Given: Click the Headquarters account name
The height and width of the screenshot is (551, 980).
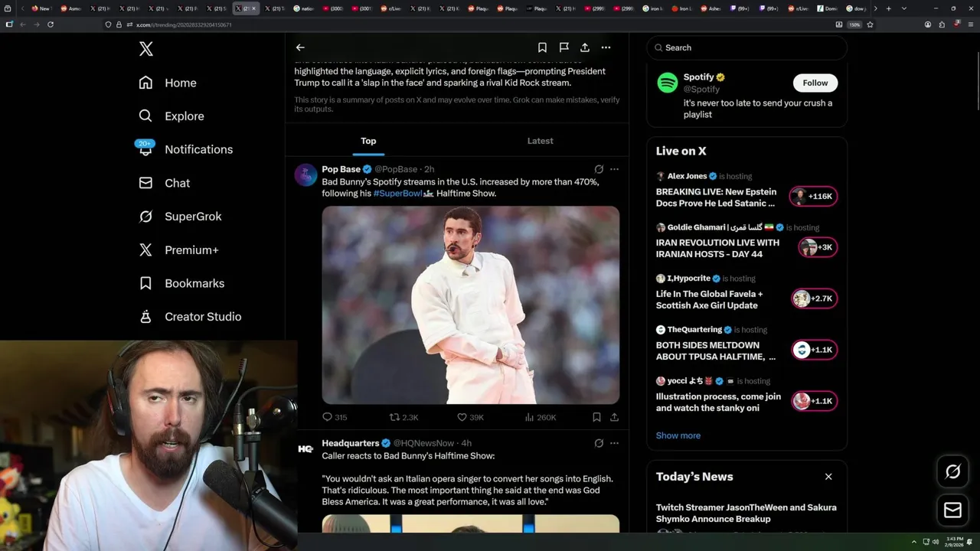Looking at the screenshot, I should pos(350,443).
